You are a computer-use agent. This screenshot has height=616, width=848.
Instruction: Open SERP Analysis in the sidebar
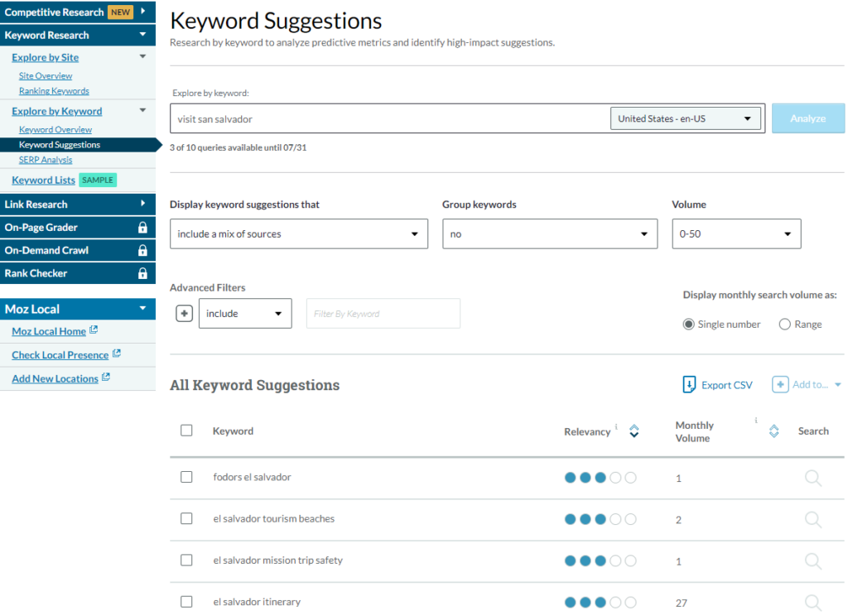click(x=46, y=160)
